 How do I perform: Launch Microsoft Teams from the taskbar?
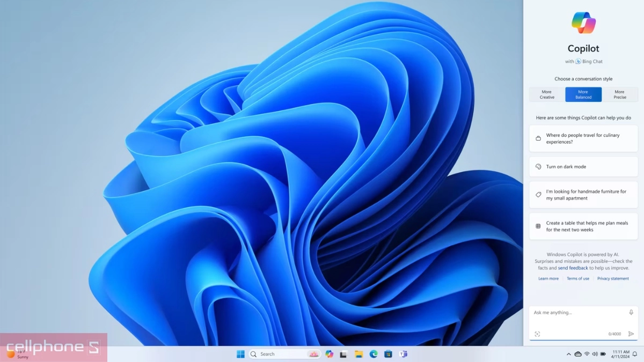[x=402, y=354]
